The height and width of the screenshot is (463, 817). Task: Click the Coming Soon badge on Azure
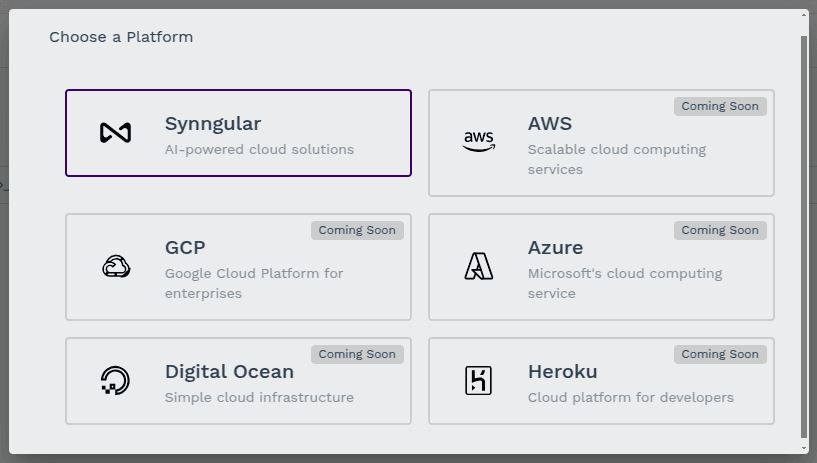(x=720, y=230)
